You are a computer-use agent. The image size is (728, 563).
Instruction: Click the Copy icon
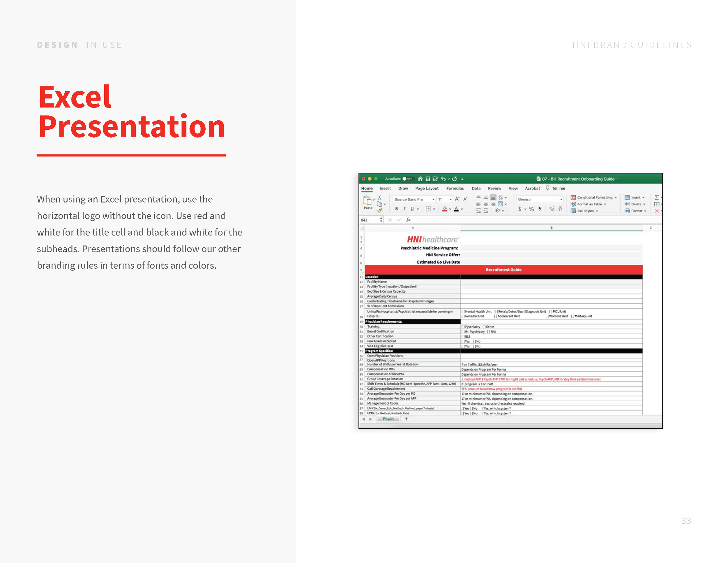379,204
